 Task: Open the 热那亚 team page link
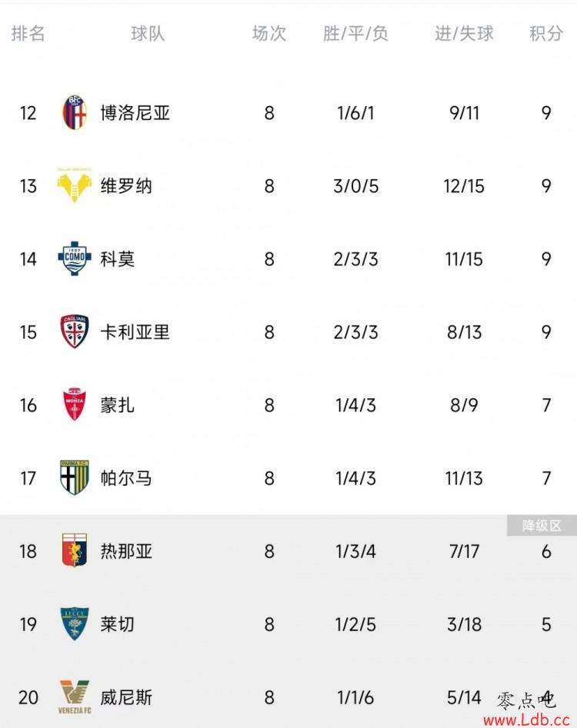126,551
